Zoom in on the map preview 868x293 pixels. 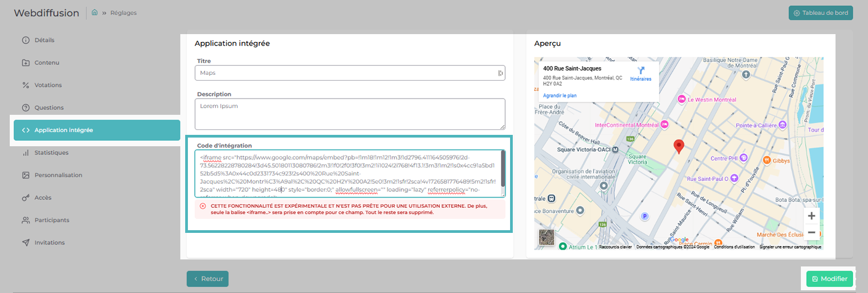(812, 216)
